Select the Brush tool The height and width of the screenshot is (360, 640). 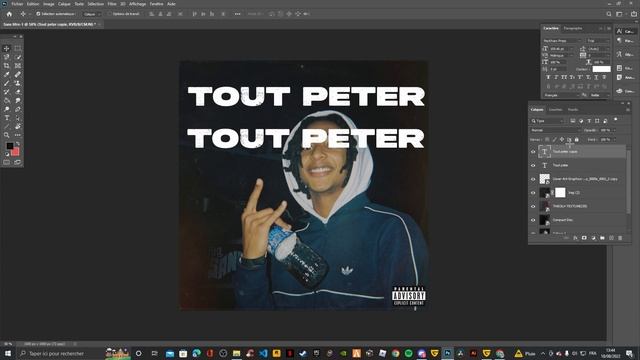7,83
